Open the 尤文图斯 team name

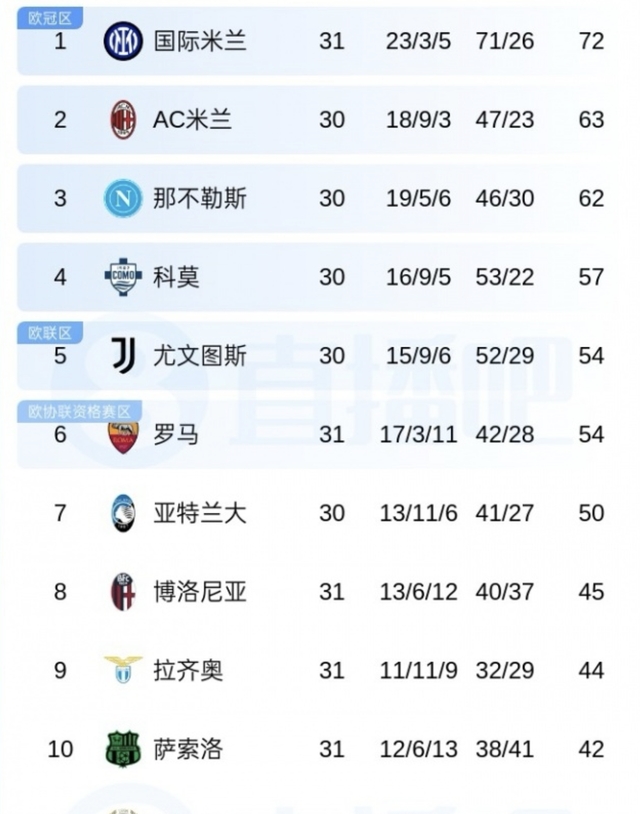click(200, 355)
